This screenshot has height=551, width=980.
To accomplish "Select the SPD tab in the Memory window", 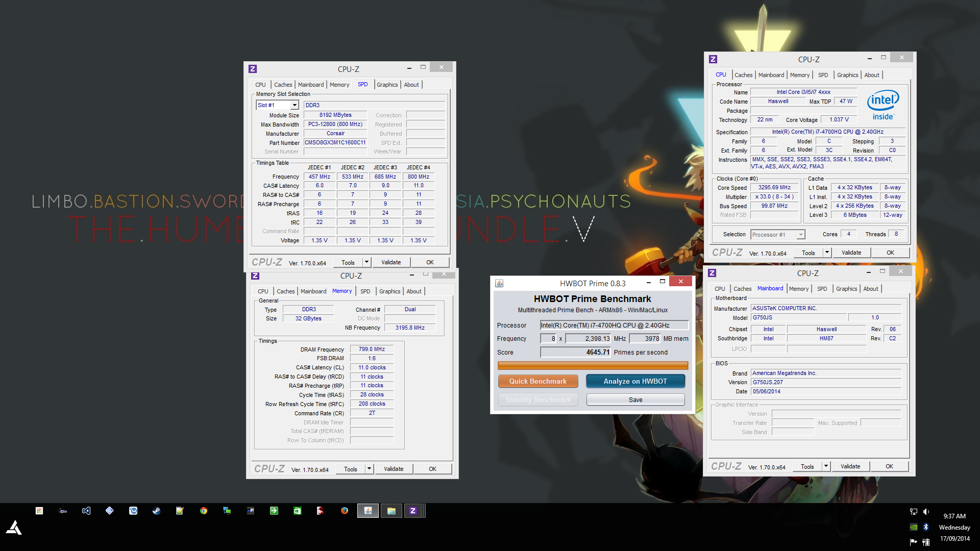I will [365, 291].
